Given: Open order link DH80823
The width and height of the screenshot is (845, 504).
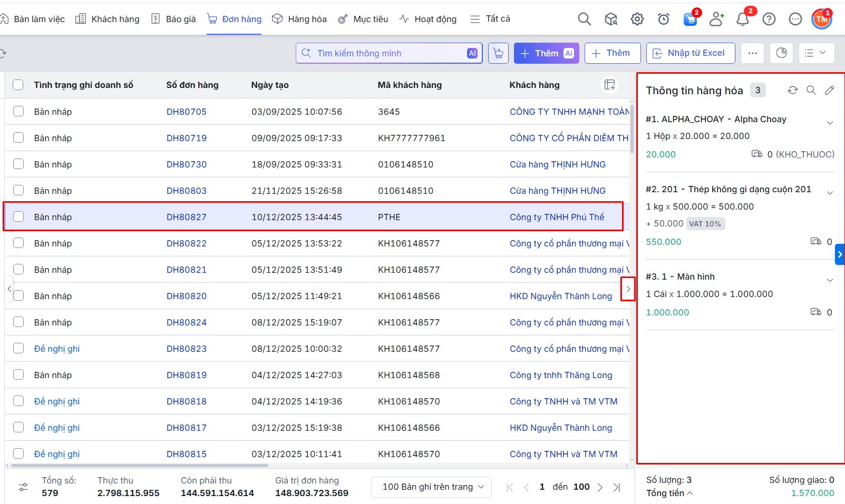Looking at the screenshot, I should pos(187,349).
